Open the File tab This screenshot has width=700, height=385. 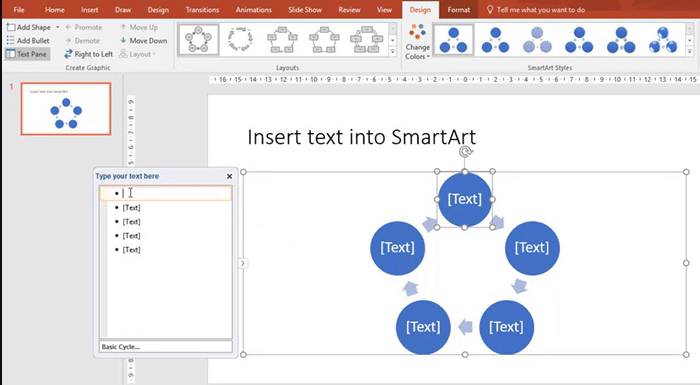(x=19, y=9)
